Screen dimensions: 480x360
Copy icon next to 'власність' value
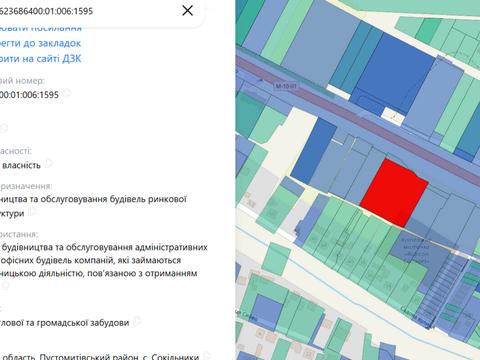pos(49,163)
